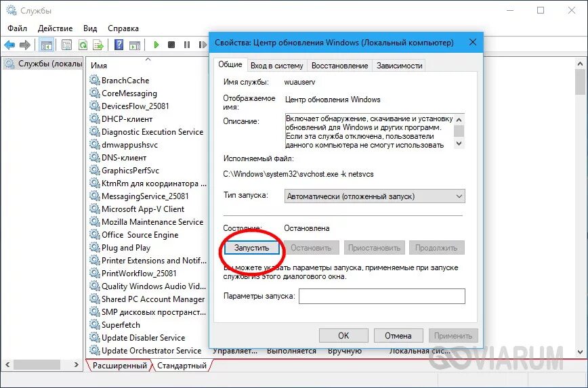Viewport: 588px width, 388px height.
Task: Click the Services app icon in title bar
Action: [12, 10]
